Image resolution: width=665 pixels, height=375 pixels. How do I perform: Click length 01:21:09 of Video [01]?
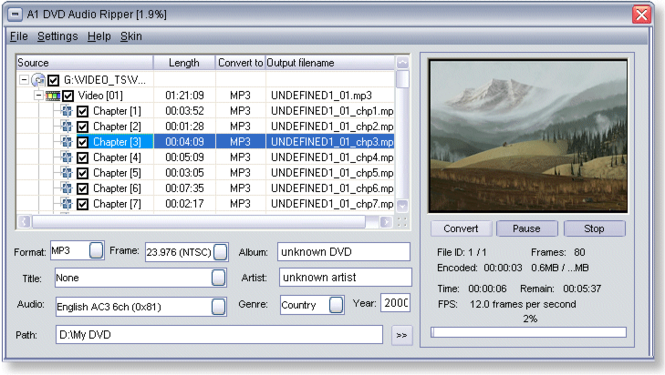pos(184,95)
